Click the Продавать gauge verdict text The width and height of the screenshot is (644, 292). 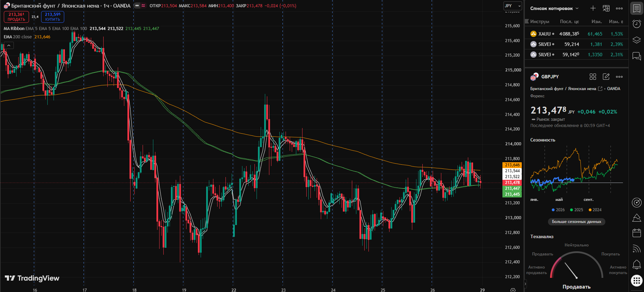[576, 287]
